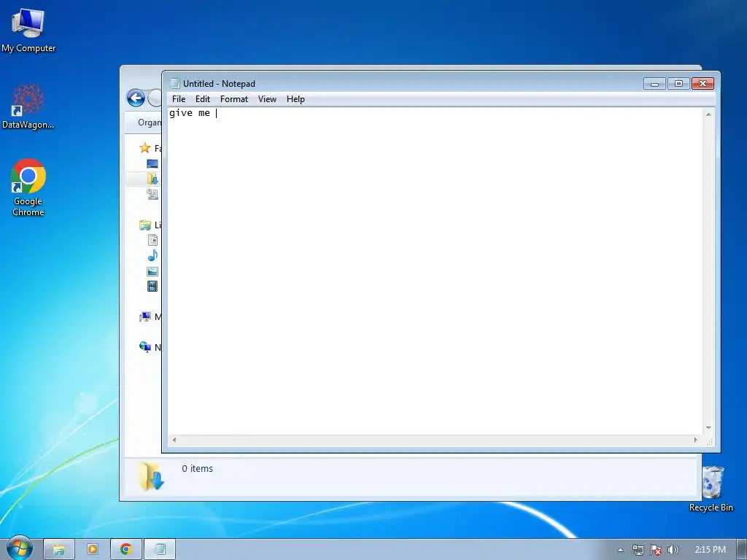
Task: Click the network status tray icon
Action: point(638,550)
